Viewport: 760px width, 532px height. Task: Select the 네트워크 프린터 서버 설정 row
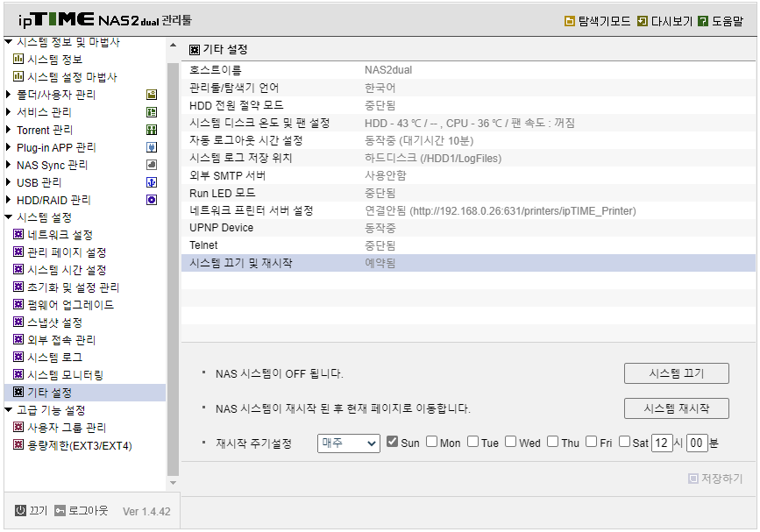[468, 210]
